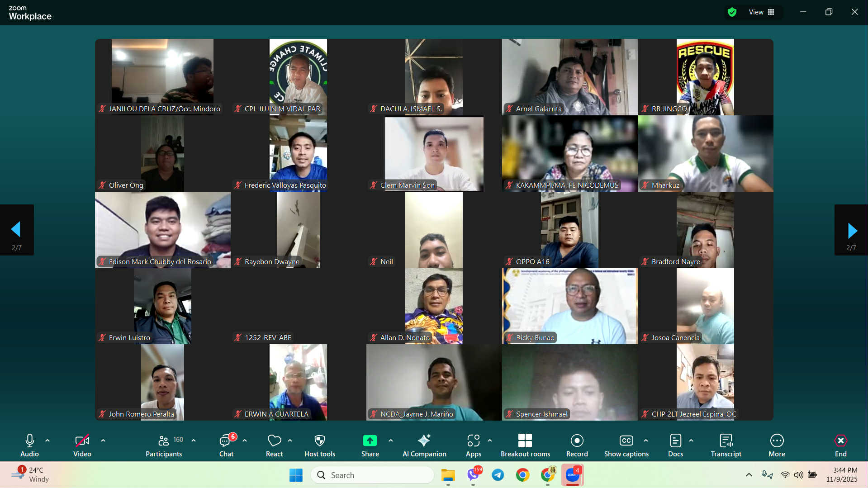
Task: Open Breakout rooms
Action: point(525,445)
